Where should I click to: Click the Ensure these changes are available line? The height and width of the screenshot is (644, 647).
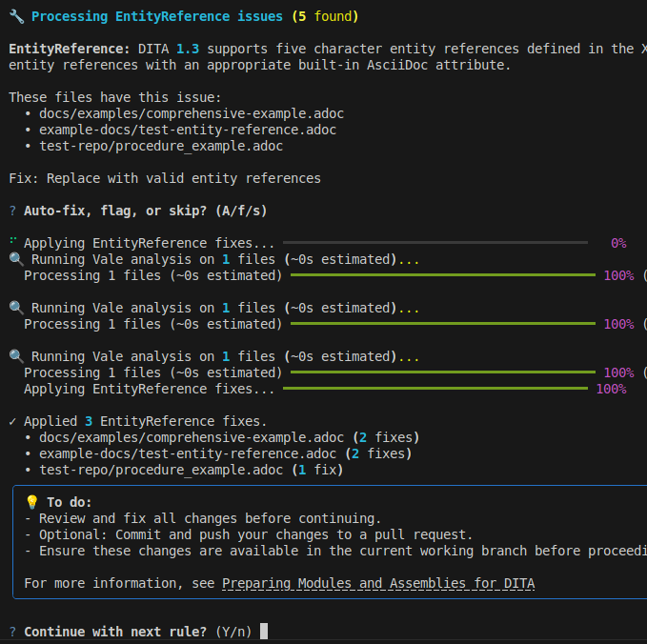(335, 551)
